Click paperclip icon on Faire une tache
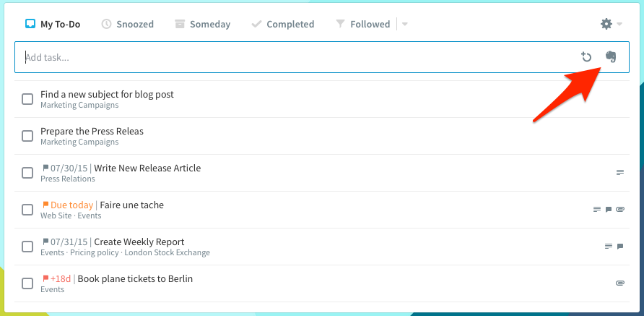The height and width of the screenshot is (316, 644). tap(620, 210)
